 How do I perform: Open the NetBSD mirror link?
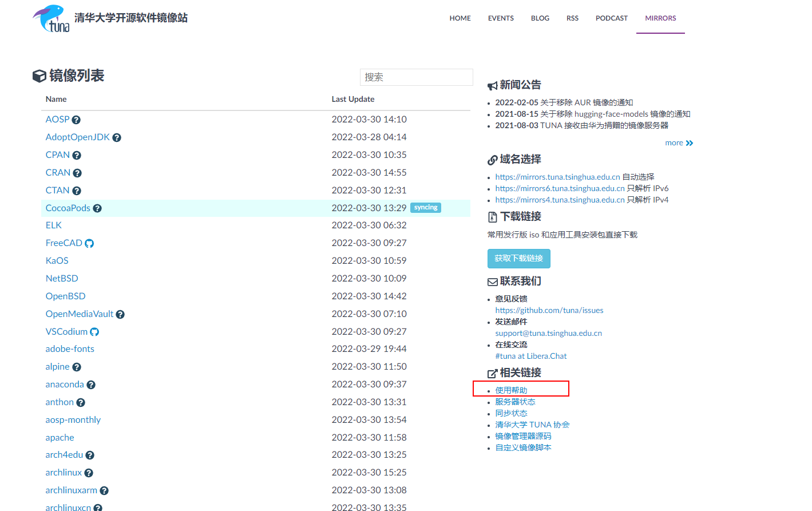pyautogui.click(x=62, y=279)
